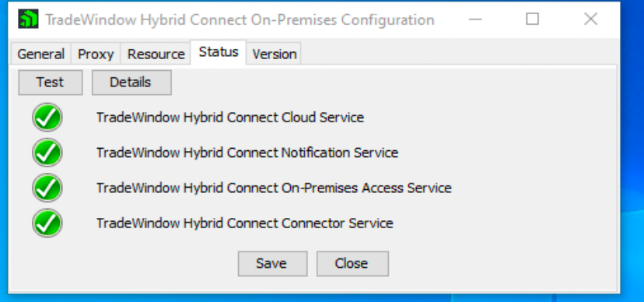This screenshot has width=644, height=302.
Task: Switch to the Version tab
Action: [275, 54]
